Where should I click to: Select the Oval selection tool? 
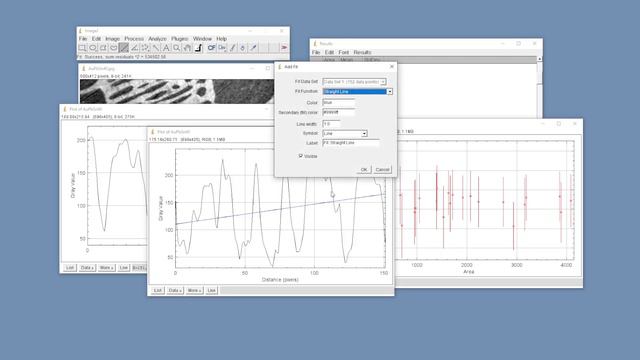93,48
